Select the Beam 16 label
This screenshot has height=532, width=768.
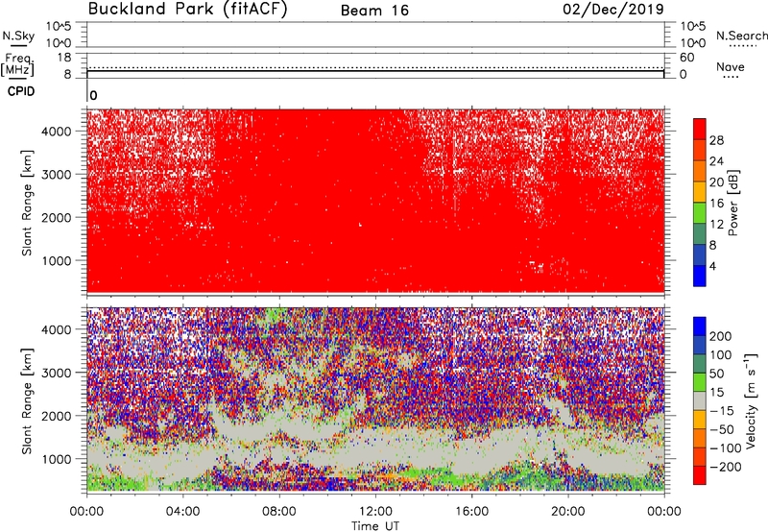tap(374, 11)
